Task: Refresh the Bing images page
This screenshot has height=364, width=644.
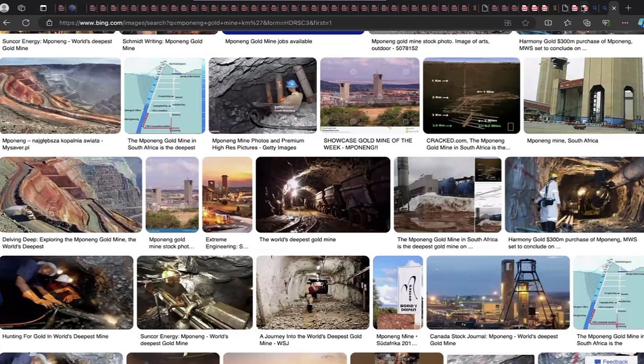Action: click(x=26, y=23)
